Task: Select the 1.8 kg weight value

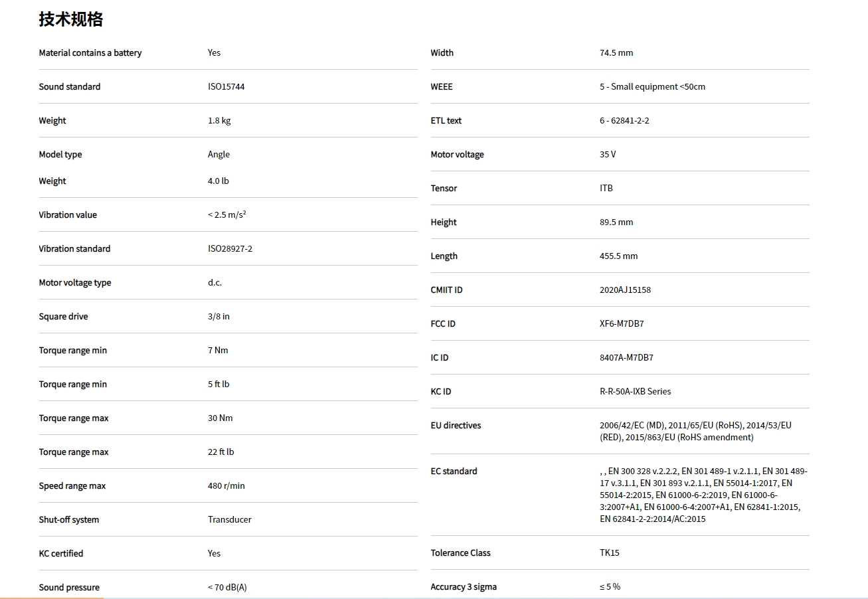Action: click(x=219, y=121)
